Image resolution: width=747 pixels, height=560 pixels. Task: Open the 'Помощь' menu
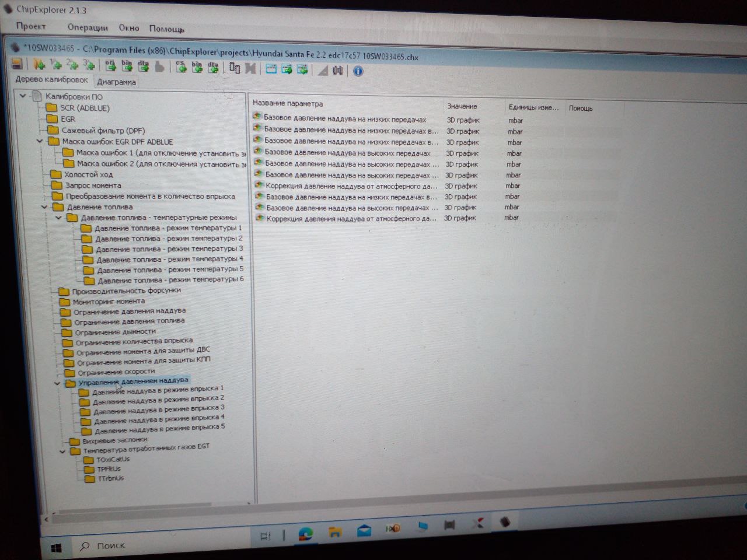pyautogui.click(x=166, y=29)
